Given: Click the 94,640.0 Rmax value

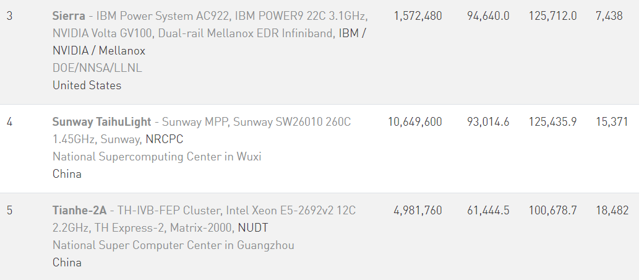Looking at the screenshot, I should click(488, 16).
